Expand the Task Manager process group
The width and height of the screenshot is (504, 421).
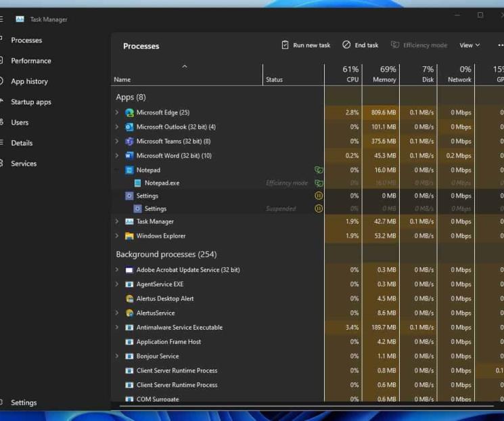tap(117, 221)
